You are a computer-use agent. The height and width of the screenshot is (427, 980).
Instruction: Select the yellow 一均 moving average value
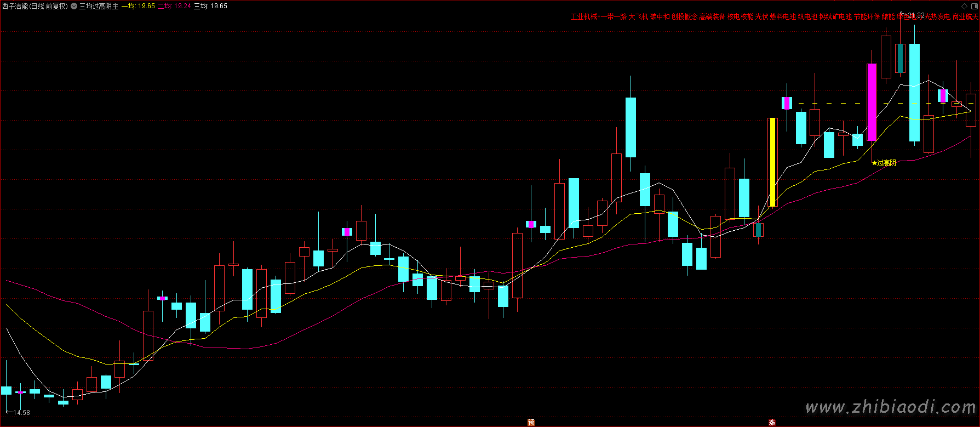click(x=138, y=6)
